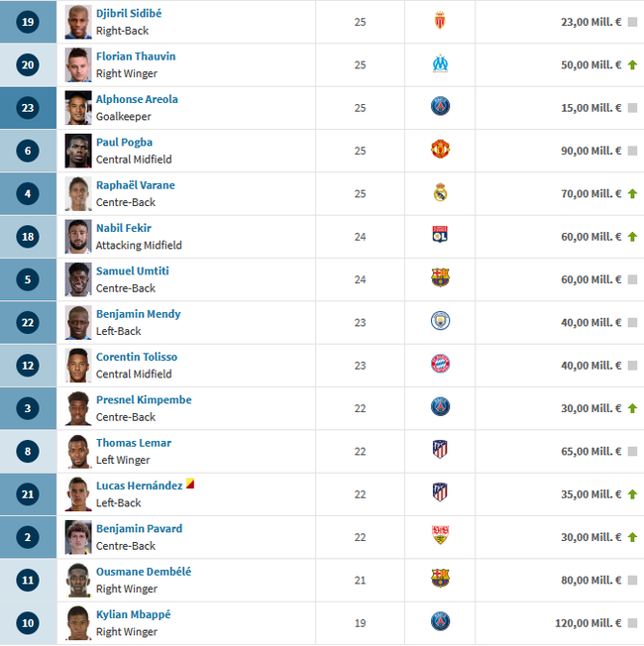
Task: Click the Manchester City crest for Mendy
Action: [440, 321]
